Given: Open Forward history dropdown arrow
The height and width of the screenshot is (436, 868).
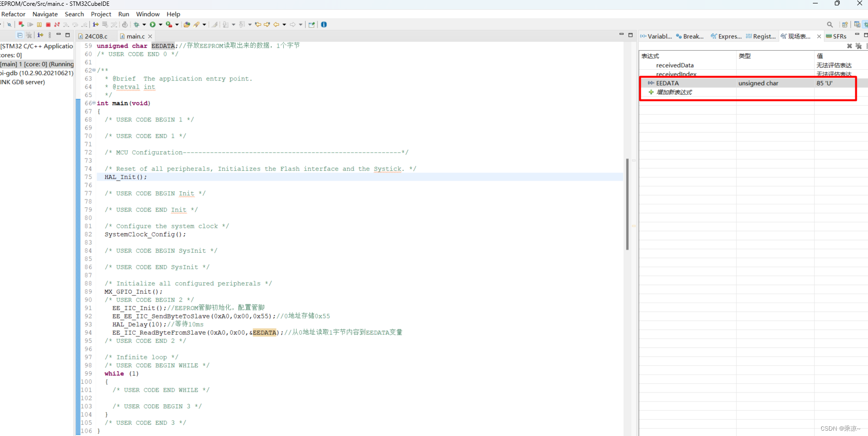Looking at the screenshot, I should pyautogui.click(x=301, y=24).
